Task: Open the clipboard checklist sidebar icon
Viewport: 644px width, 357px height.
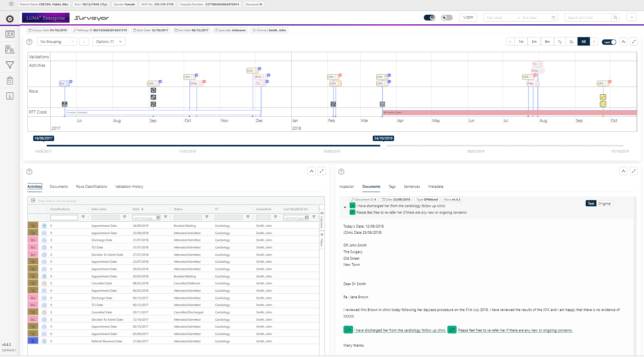Action: coord(10,80)
